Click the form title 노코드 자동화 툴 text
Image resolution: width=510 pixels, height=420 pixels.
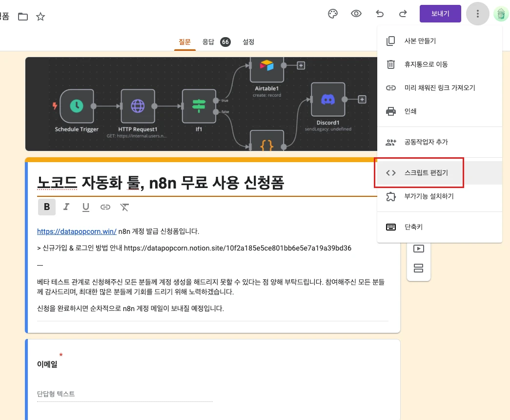click(161, 182)
